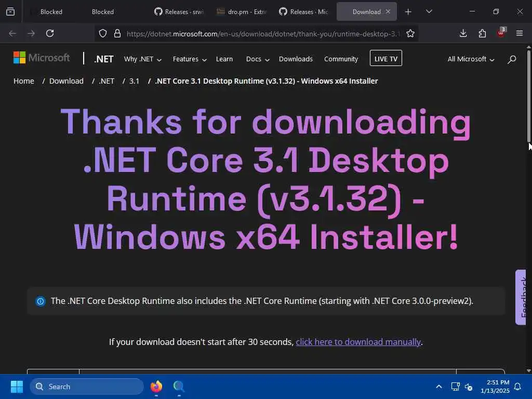The height and width of the screenshot is (399, 532).
Task: Open Firefox from the taskbar
Action: tap(156, 387)
